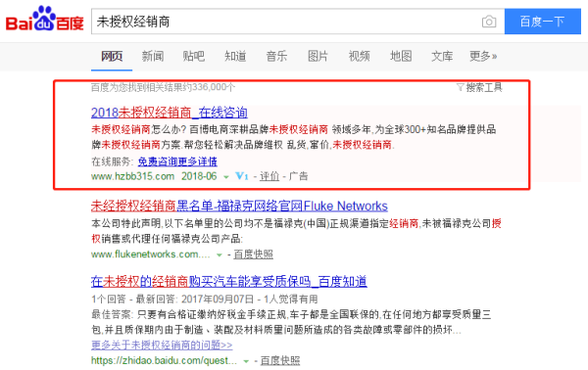Open camera image search icon
The height and width of the screenshot is (370, 588).
click(489, 22)
